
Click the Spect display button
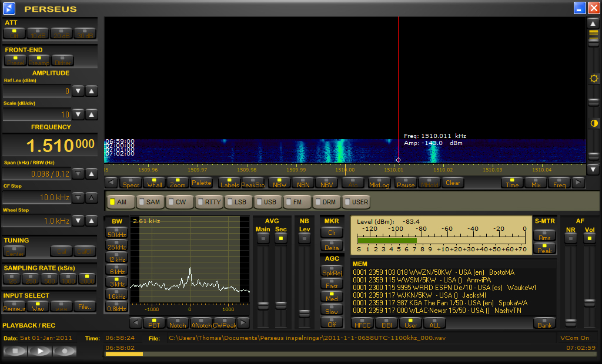[x=131, y=183]
